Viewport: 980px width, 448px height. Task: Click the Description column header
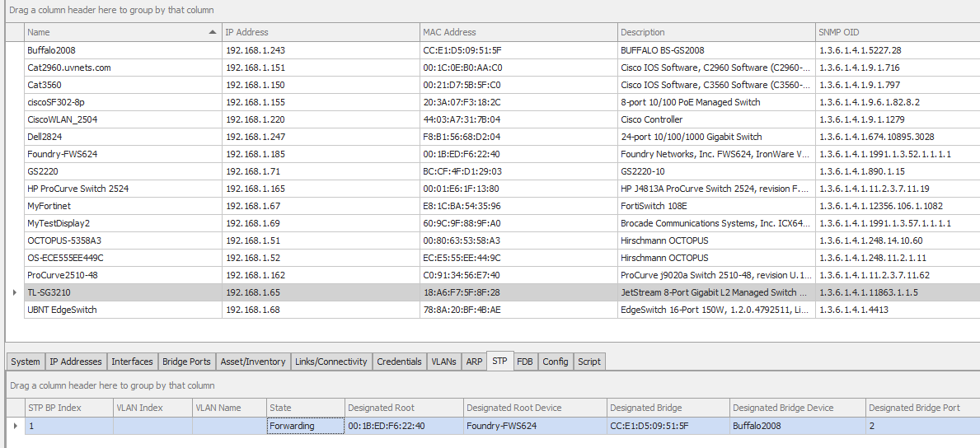click(716, 32)
